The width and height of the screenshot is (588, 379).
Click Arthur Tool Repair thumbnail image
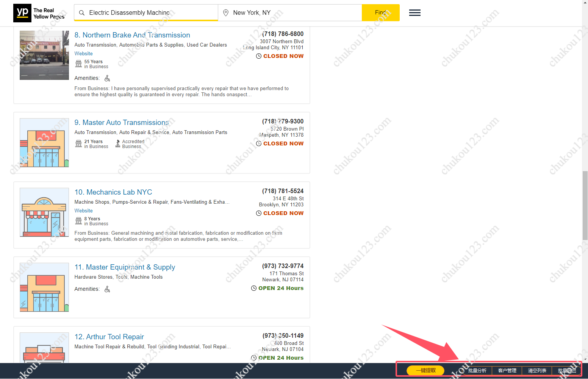pyautogui.click(x=44, y=348)
